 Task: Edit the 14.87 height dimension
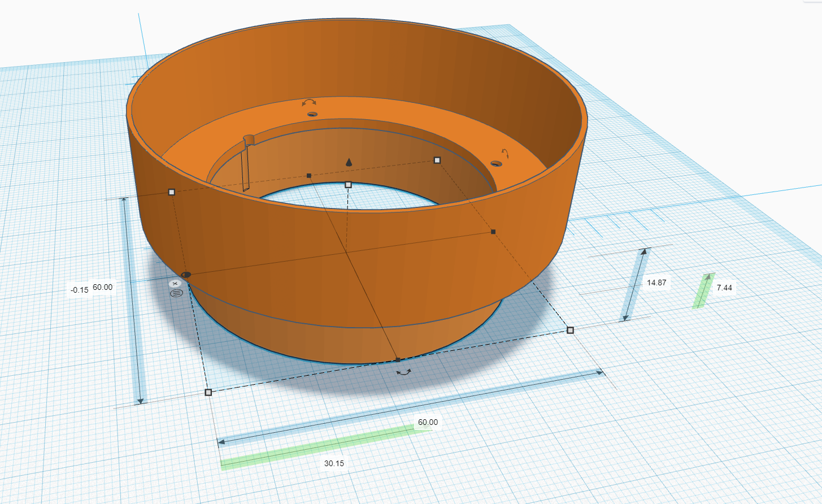coord(656,283)
